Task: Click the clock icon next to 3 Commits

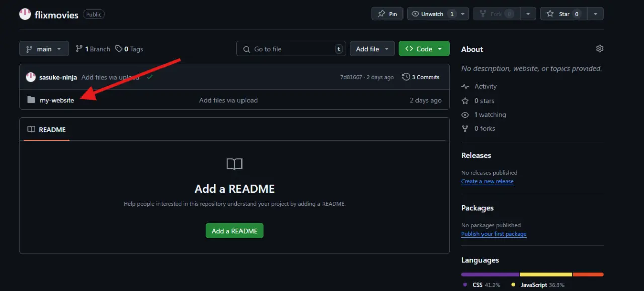Action: click(406, 77)
